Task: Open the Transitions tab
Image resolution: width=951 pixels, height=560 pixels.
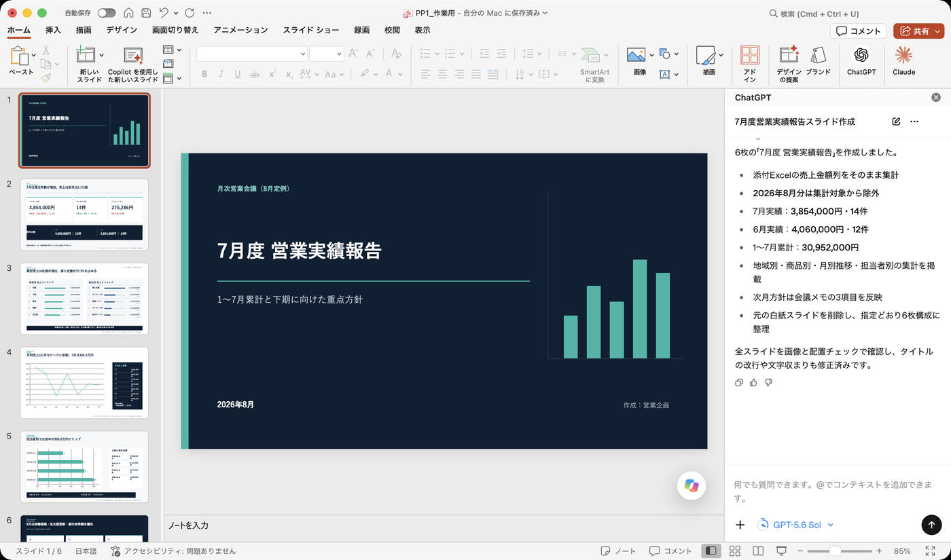Action: pyautogui.click(x=175, y=30)
